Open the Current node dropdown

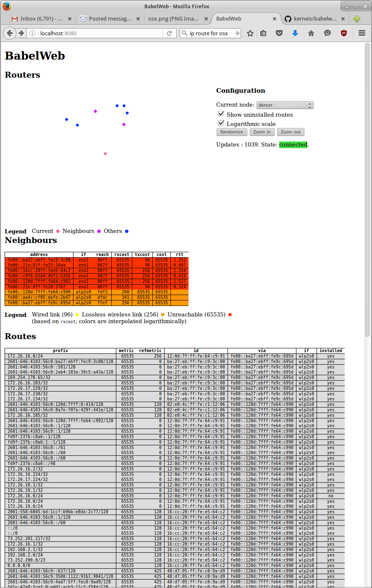tap(285, 105)
